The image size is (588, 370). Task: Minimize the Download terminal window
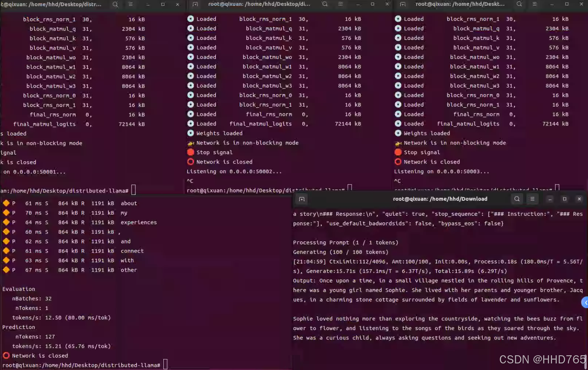coord(550,199)
